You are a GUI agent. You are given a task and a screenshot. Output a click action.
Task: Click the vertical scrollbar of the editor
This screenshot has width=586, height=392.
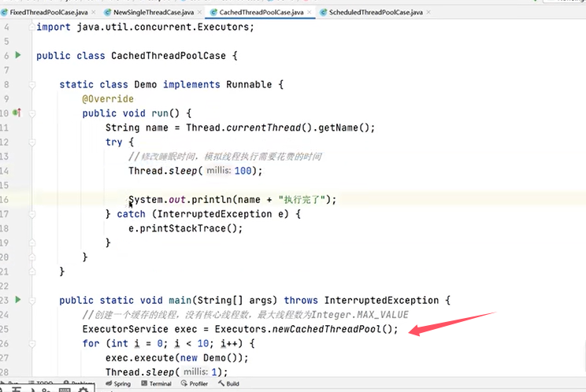584,357
